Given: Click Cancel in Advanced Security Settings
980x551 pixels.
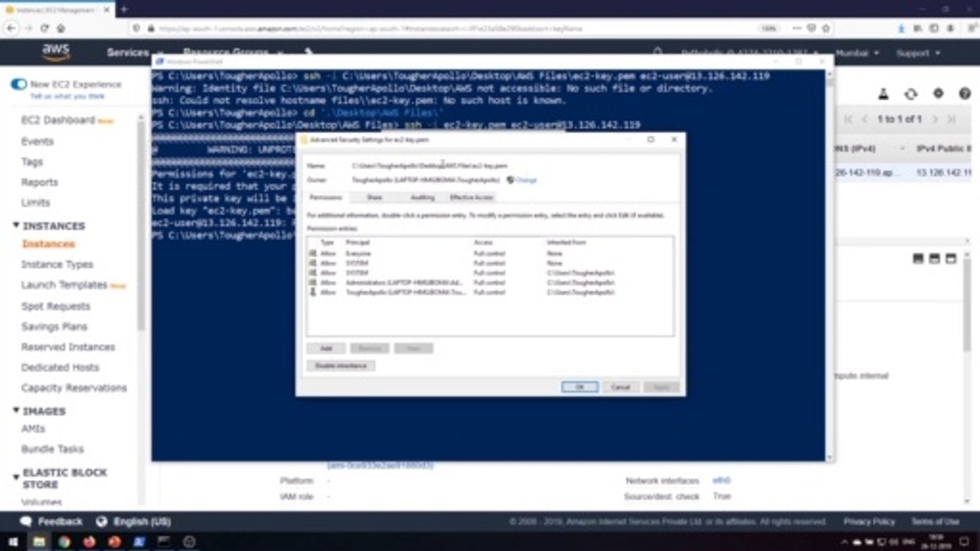Looking at the screenshot, I should click(621, 387).
